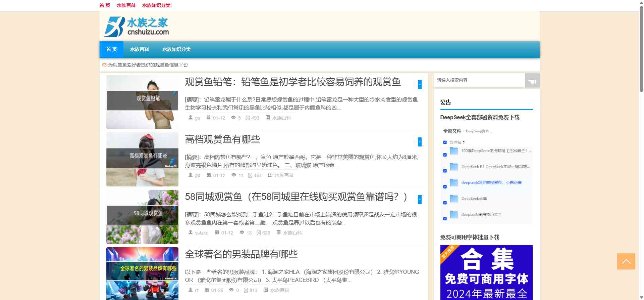Screen dimensions: 644x300
Task: Toggle the select-all checkbox beside 文件名
Action: pyautogui.click(x=445, y=142)
